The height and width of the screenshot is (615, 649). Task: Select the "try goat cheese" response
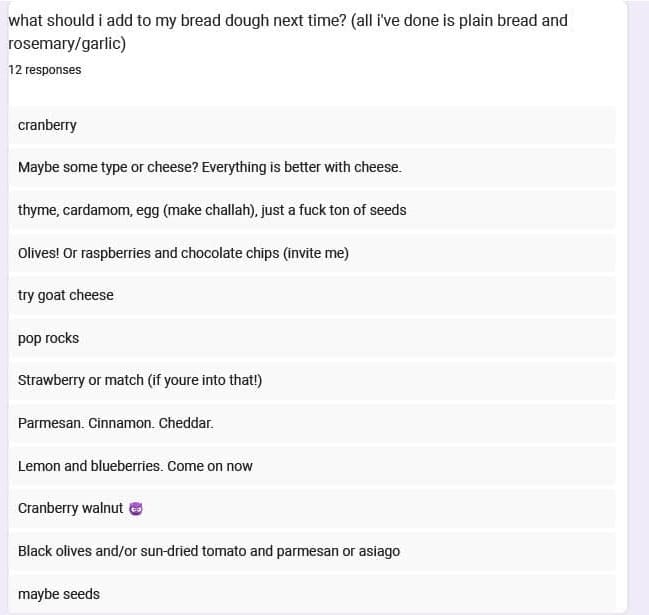[x=66, y=295]
